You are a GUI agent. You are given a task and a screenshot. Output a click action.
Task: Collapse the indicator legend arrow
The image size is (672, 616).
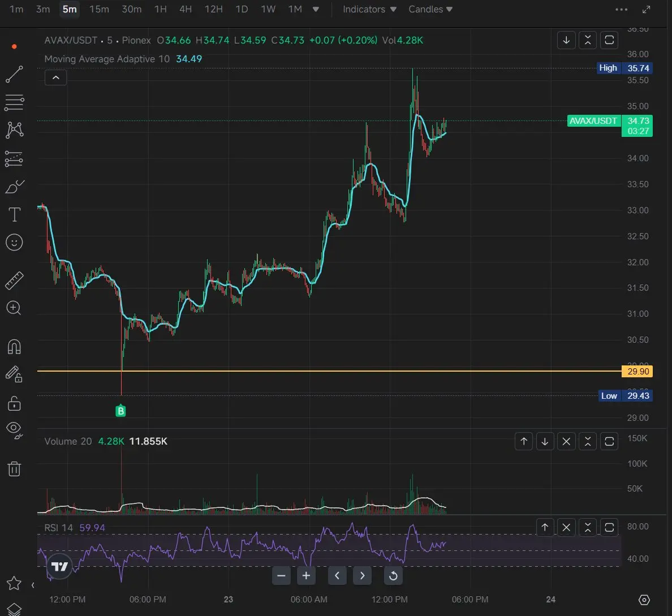55,77
